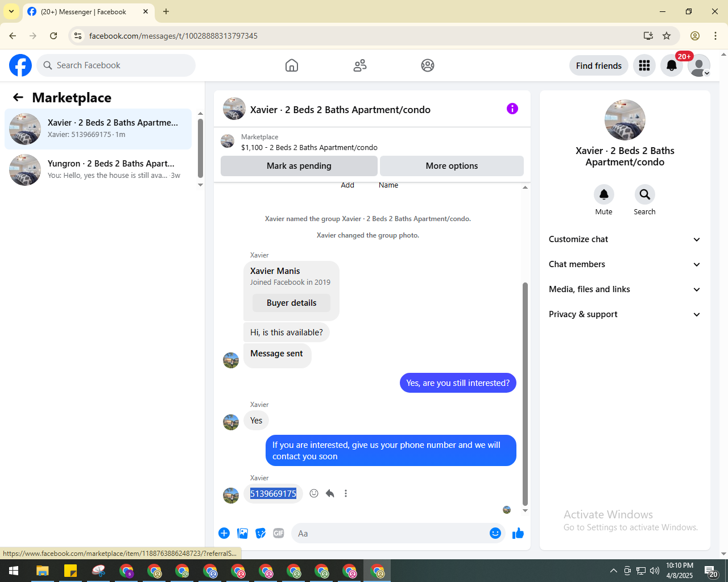Click the 'Hi, is this available?' message
The height and width of the screenshot is (582, 728).
[x=287, y=332]
